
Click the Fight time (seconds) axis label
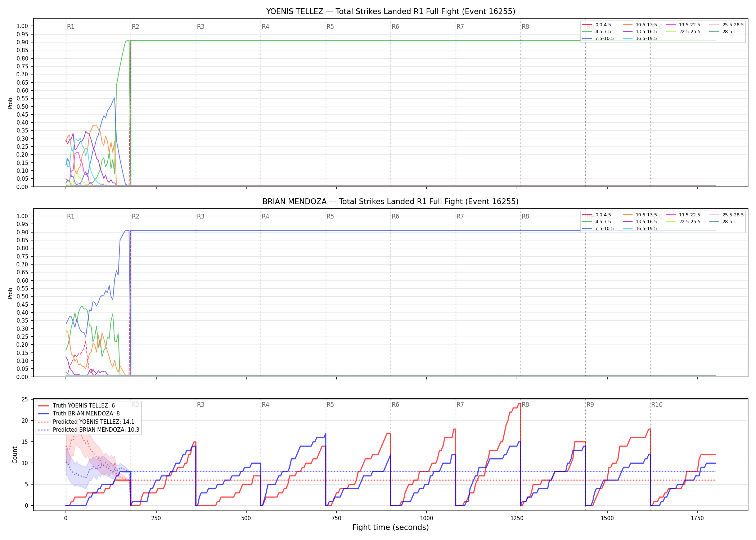(391, 527)
